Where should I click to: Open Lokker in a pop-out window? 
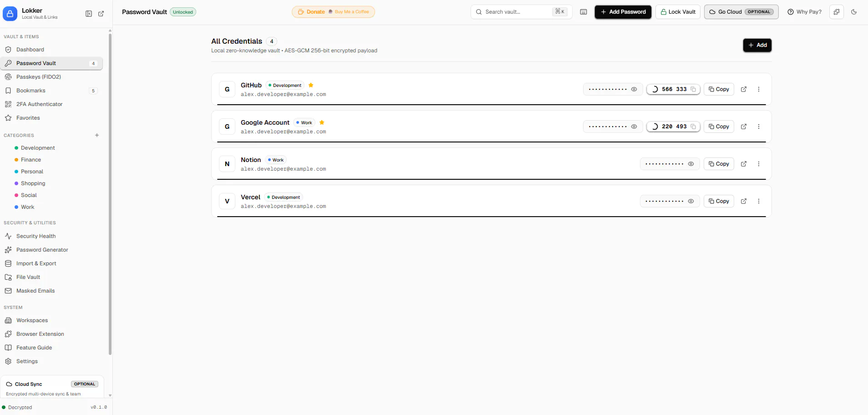tap(101, 14)
